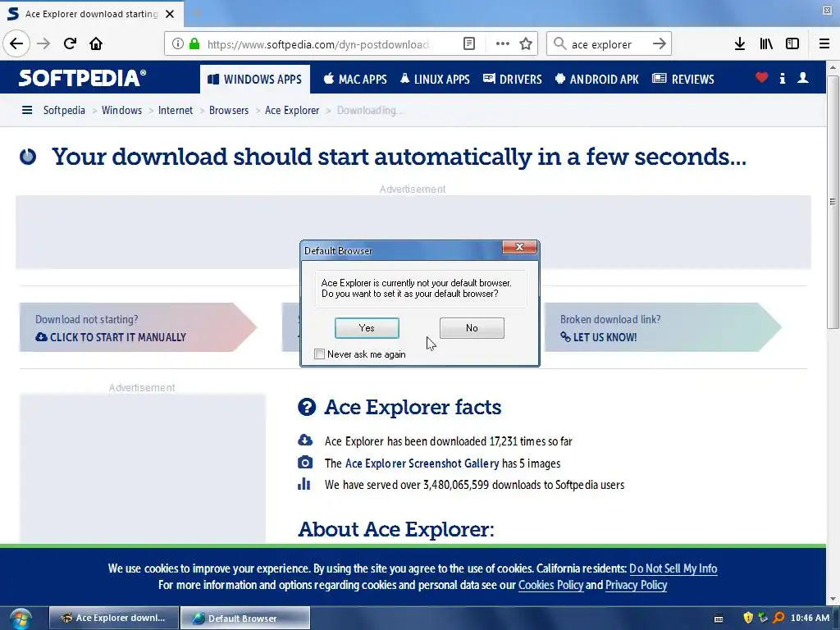Close the Ace Explorer download tab
The image size is (840, 630).
pos(170,14)
